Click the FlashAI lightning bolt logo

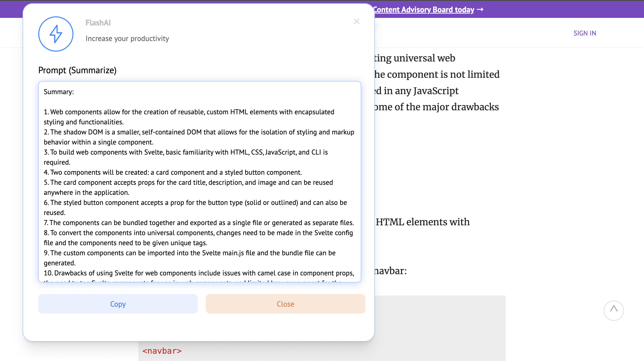[56, 34]
